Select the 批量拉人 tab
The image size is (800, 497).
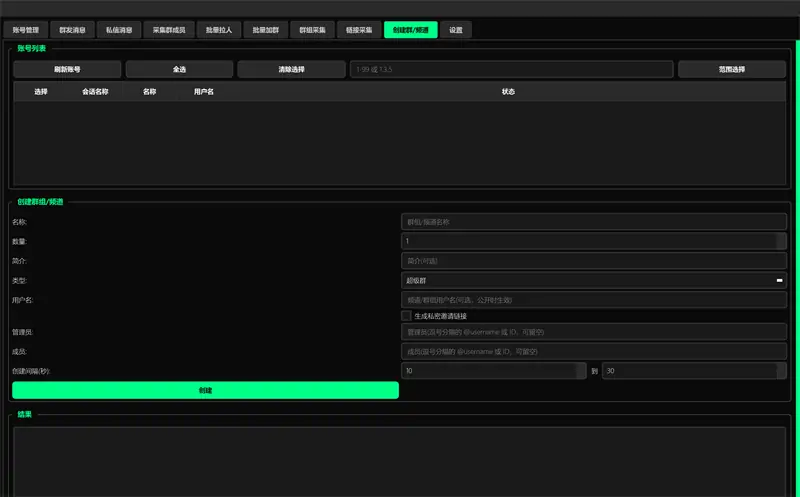[x=217, y=30]
